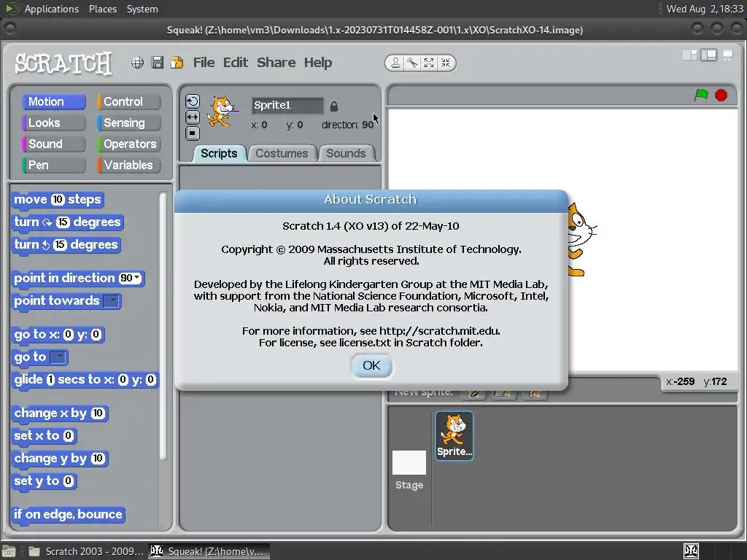
Task: Click the Squeak! taskbar window button
Action: tap(208, 551)
